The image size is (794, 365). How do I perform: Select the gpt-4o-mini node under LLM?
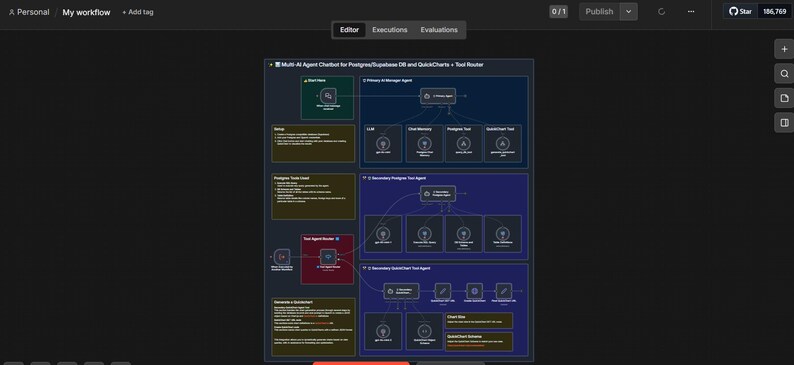point(383,143)
